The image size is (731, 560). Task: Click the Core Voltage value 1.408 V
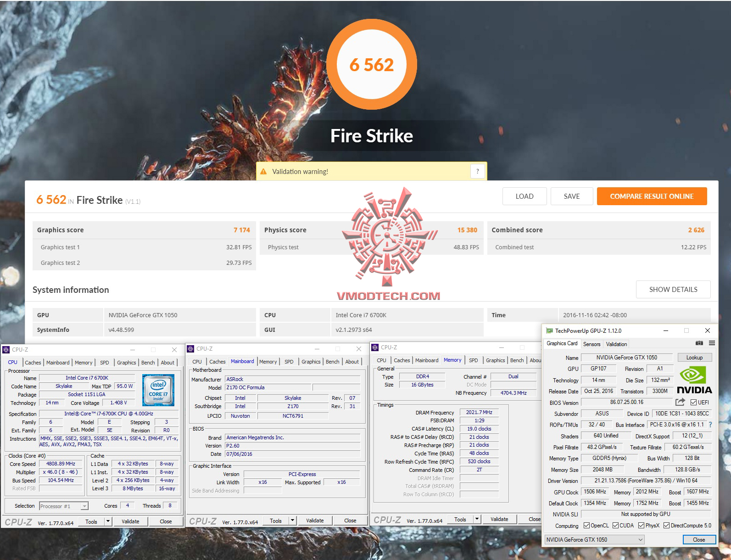pos(118,403)
